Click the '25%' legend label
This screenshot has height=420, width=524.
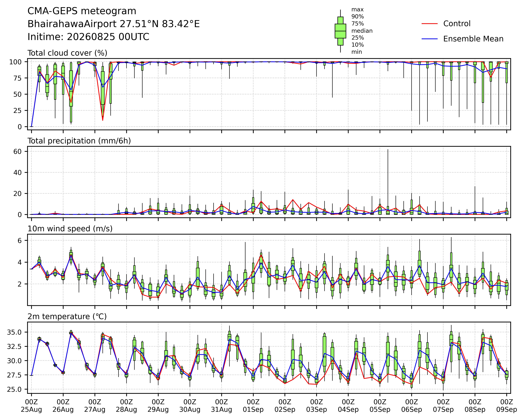tap(358, 38)
